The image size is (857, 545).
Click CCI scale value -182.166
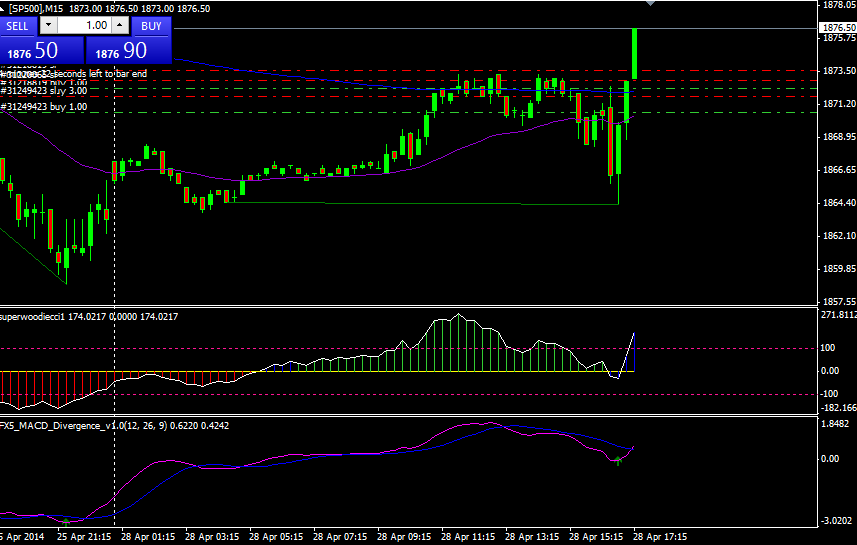pos(838,408)
